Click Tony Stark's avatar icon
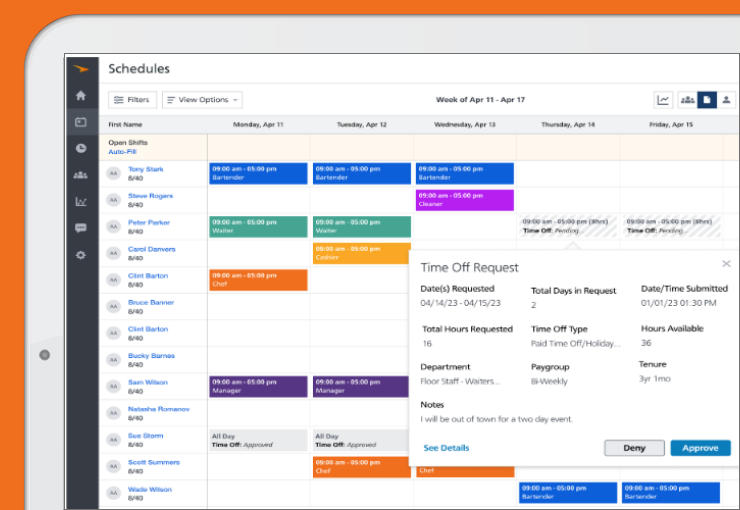Screen dimensions: 740x510 [x=113, y=174]
